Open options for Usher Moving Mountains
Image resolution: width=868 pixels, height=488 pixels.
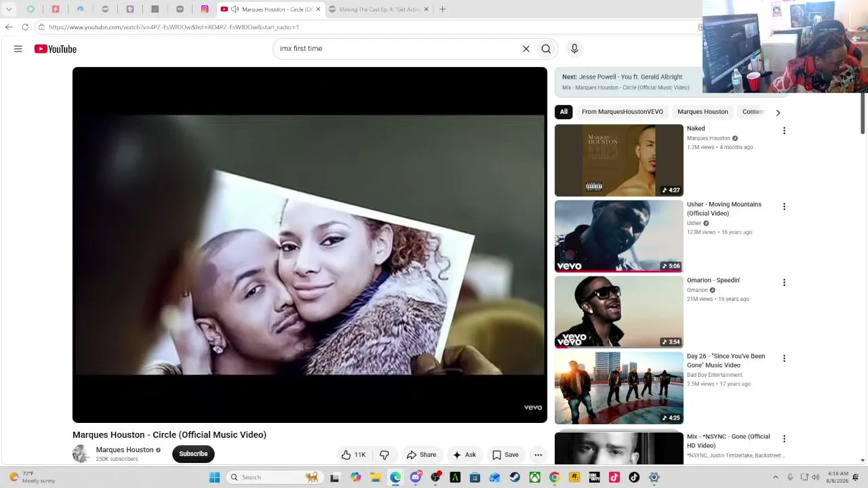tap(784, 207)
